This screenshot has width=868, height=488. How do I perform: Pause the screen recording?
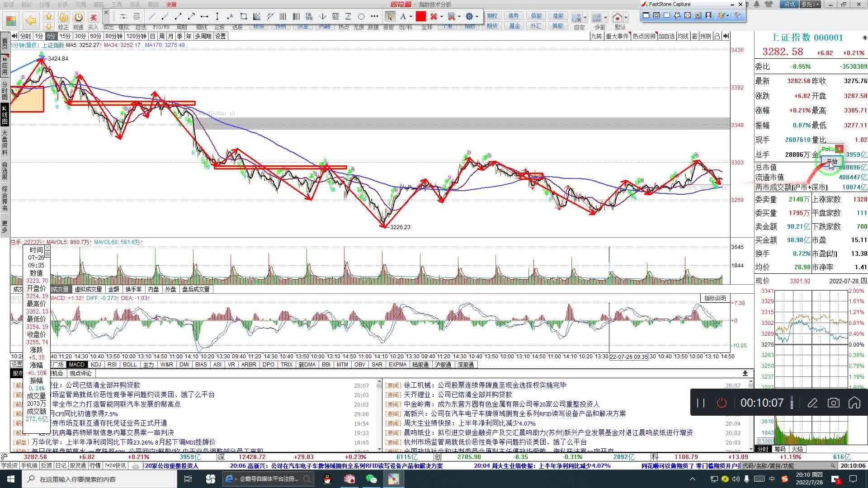click(701, 403)
